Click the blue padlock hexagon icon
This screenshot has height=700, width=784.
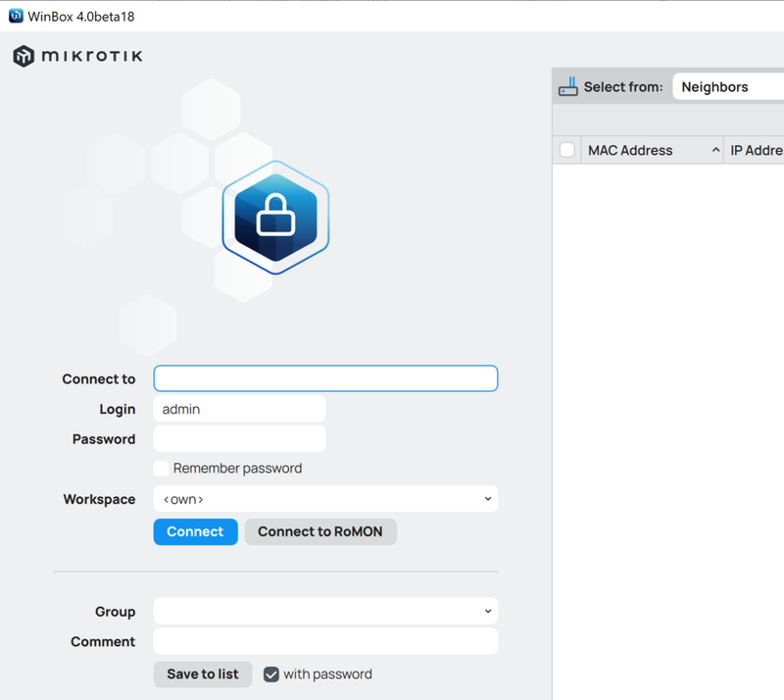(275, 218)
